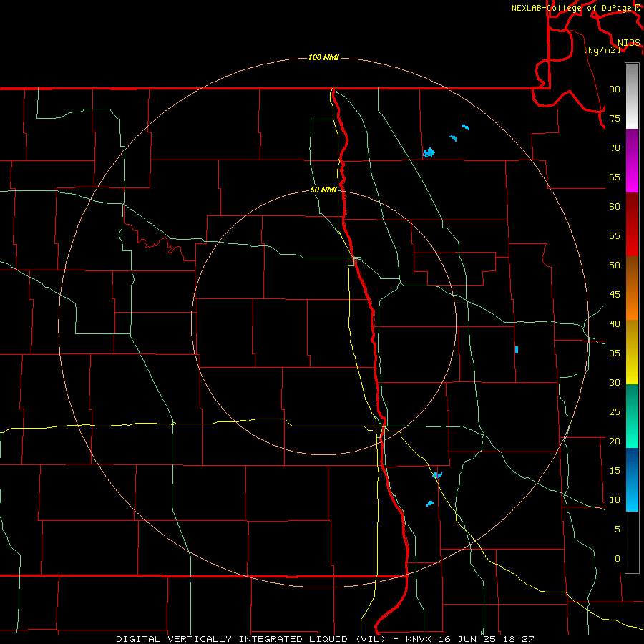Click the 60 value on the color scale
644x644 pixels.
[x=615, y=207]
